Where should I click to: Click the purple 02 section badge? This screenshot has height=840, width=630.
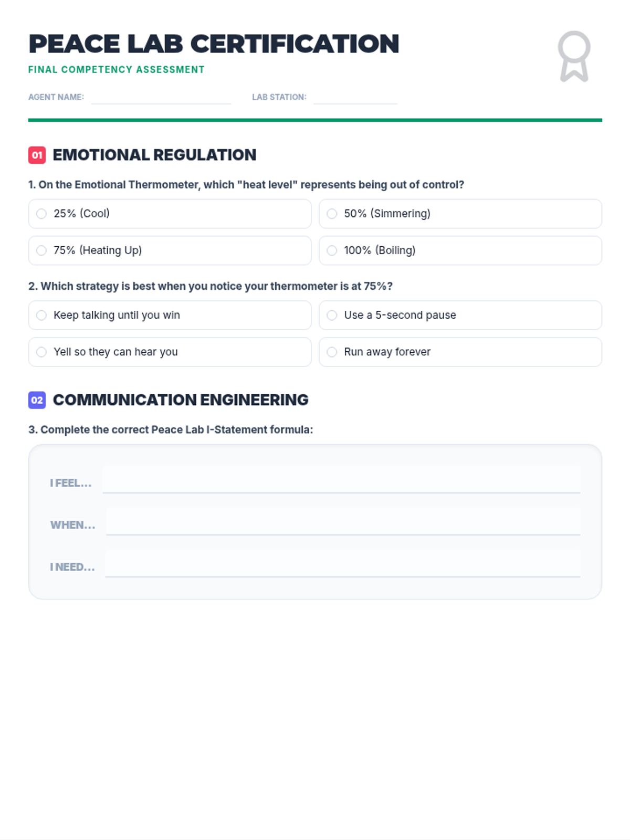pos(37,400)
